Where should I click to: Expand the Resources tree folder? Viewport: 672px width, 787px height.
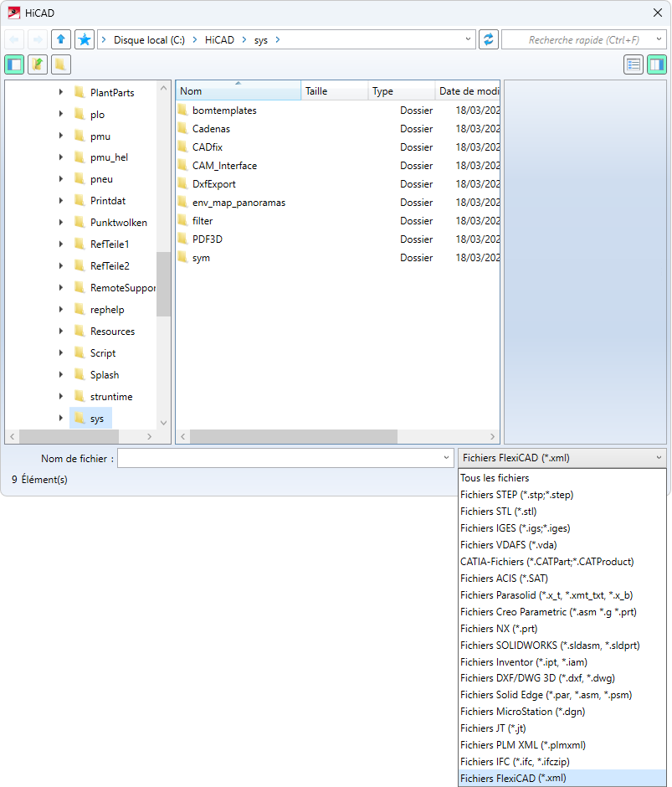pos(61,332)
